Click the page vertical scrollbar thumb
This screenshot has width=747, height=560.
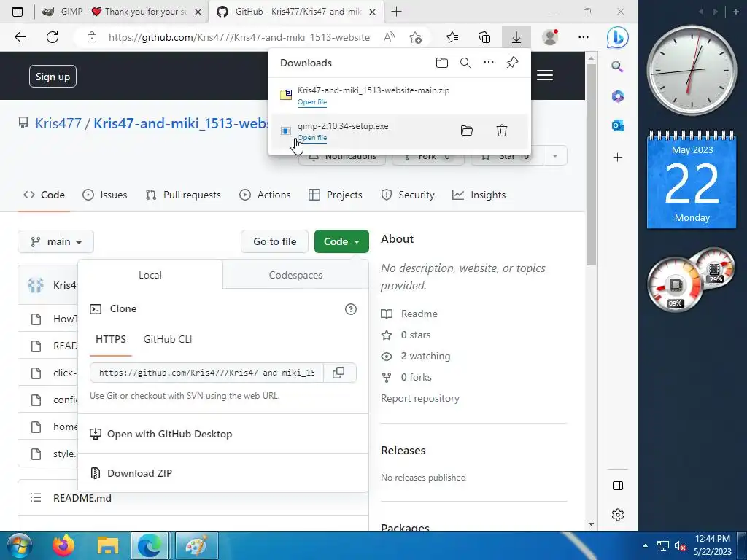[x=591, y=164]
